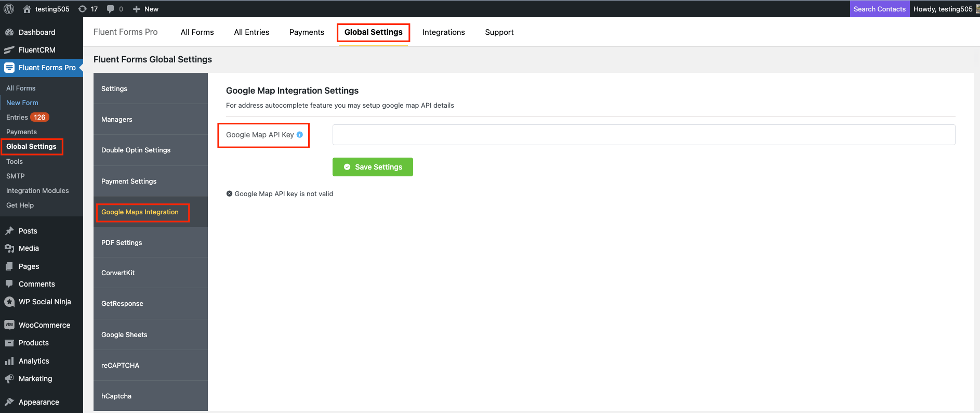Click the Save Settings button
This screenshot has width=980, height=413.
tap(373, 167)
